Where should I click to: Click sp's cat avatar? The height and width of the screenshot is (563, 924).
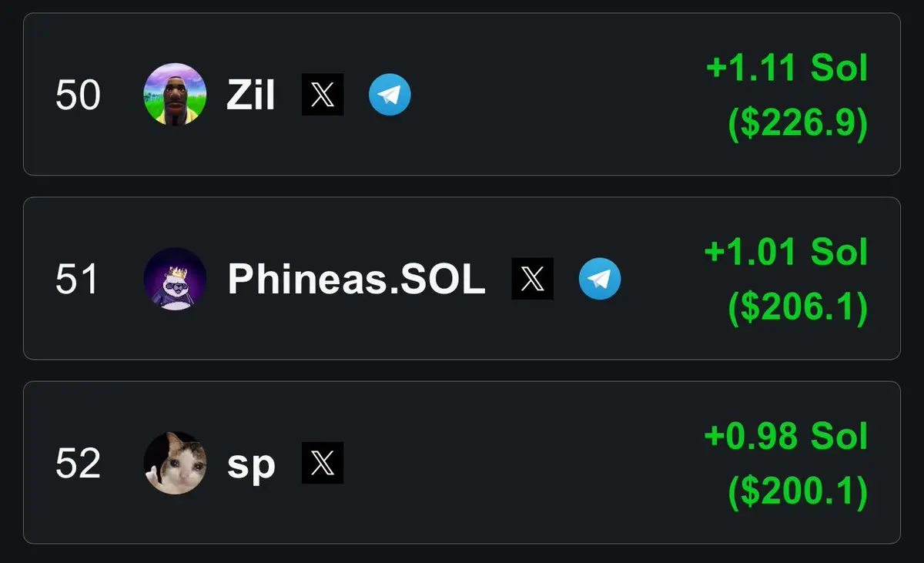tap(175, 463)
